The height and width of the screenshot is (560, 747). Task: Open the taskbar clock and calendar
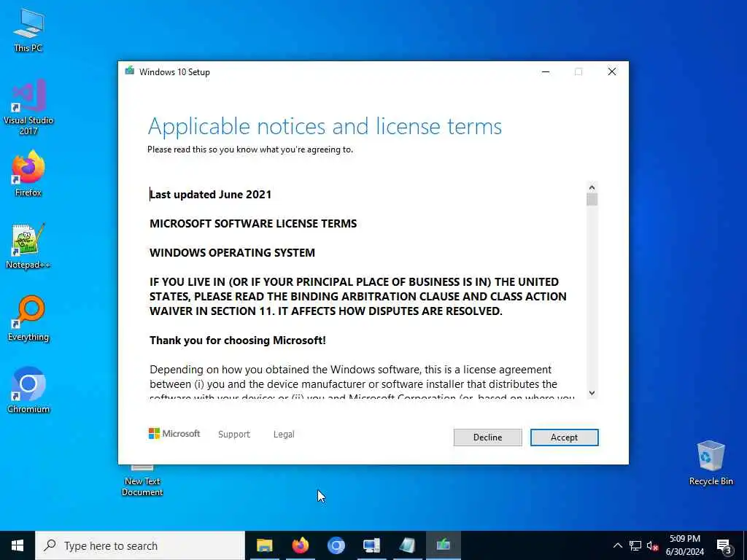pyautogui.click(x=684, y=545)
